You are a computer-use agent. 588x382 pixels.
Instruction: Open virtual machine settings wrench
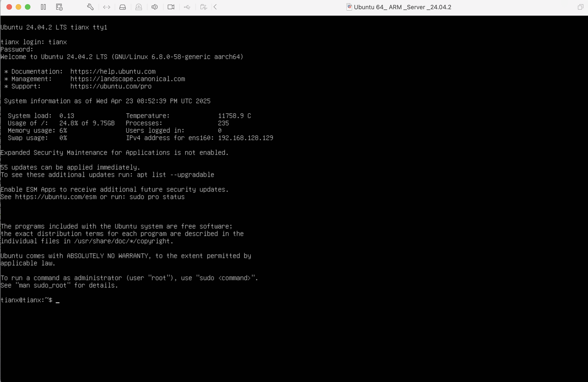click(90, 7)
